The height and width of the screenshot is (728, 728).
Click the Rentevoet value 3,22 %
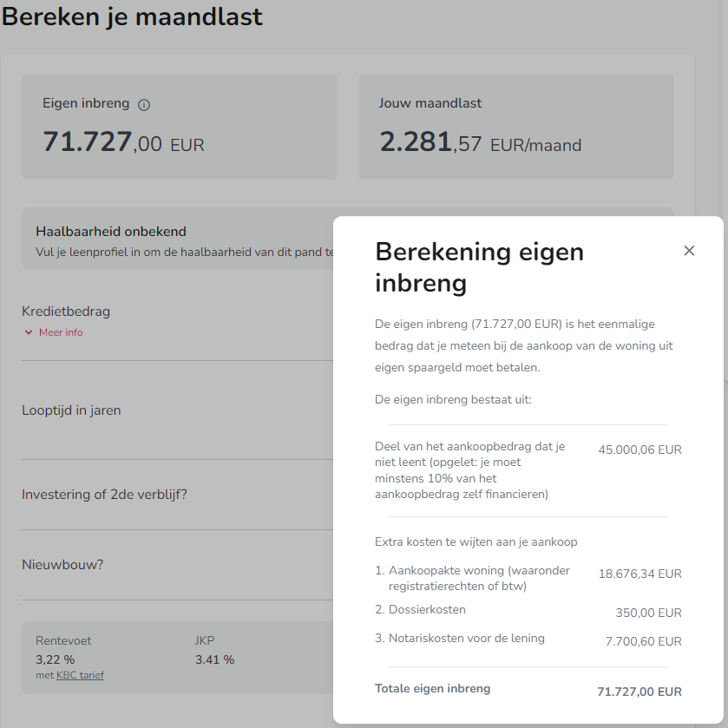click(53, 659)
